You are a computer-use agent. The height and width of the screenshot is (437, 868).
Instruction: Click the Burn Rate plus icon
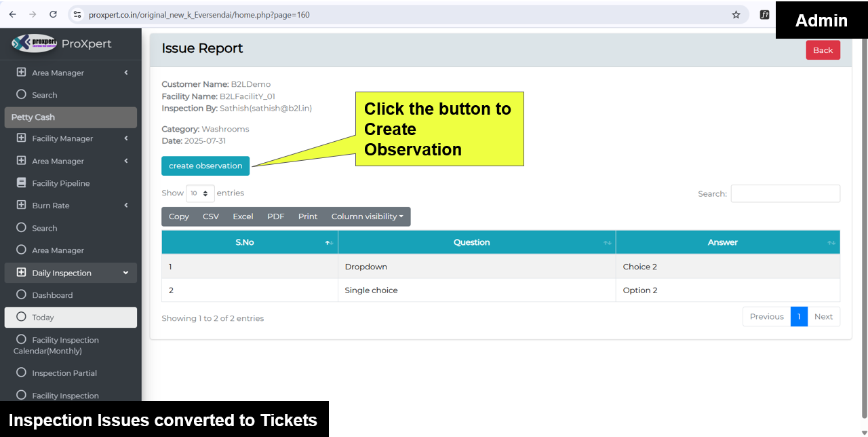(x=21, y=206)
